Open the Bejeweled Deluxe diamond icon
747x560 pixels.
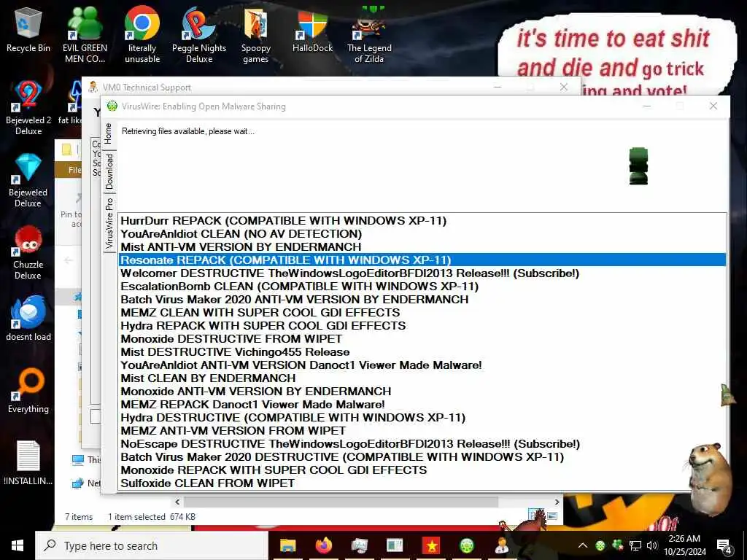pyautogui.click(x=28, y=180)
